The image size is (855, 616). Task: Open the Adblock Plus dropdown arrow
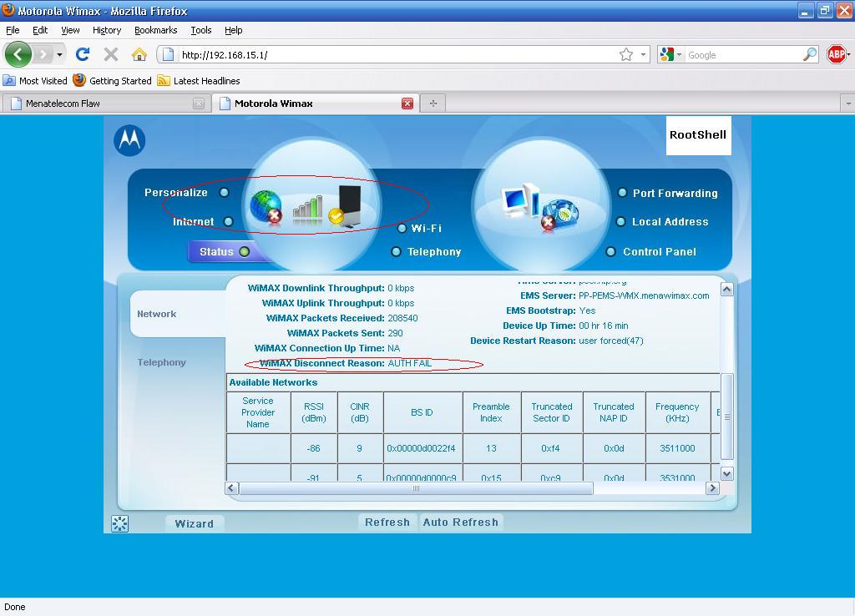click(x=849, y=54)
